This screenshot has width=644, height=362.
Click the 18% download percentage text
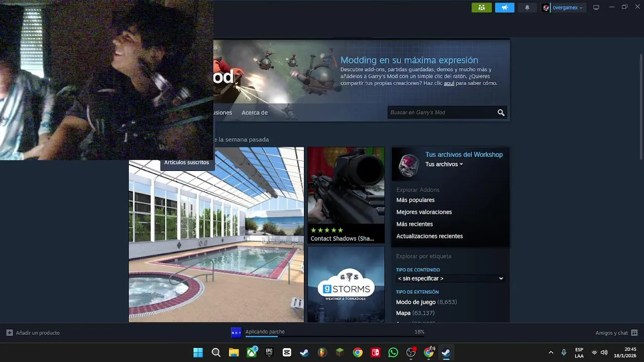click(419, 332)
